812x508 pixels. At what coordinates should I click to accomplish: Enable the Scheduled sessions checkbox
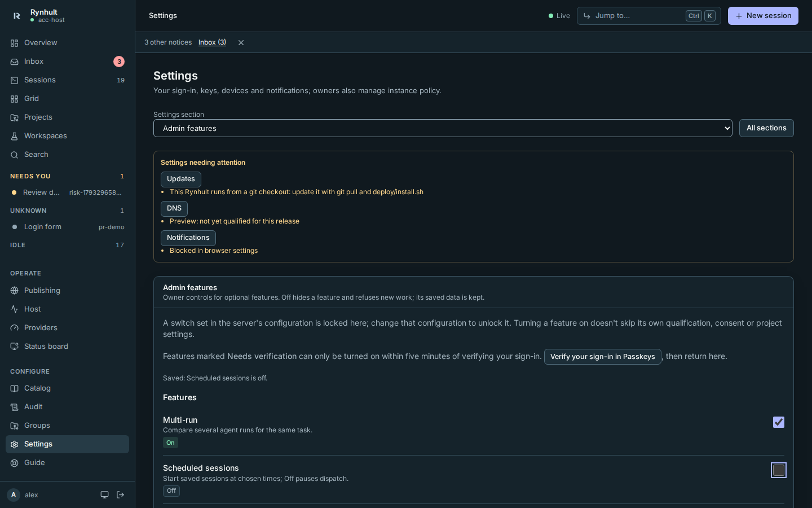[779, 470]
